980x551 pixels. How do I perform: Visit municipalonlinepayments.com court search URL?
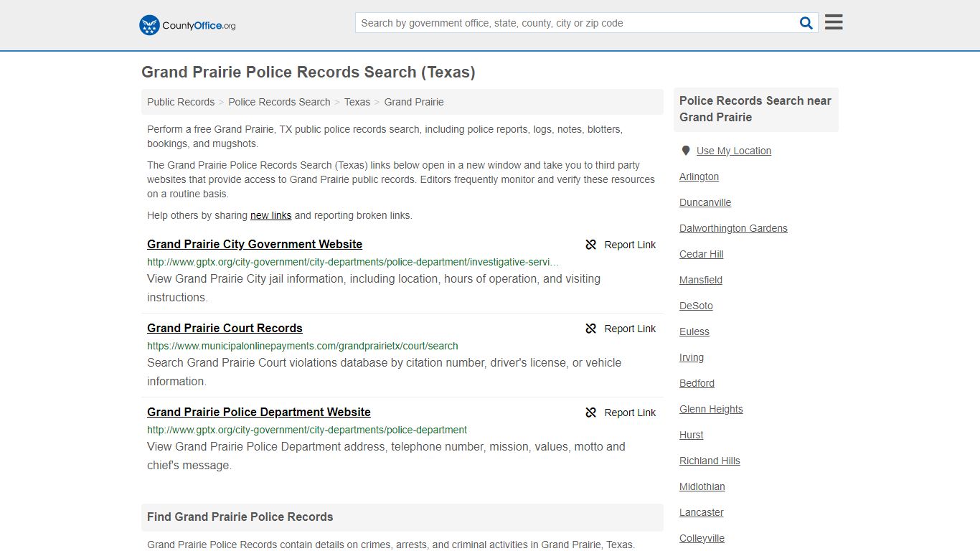pyautogui.click(x=303, y=346)
